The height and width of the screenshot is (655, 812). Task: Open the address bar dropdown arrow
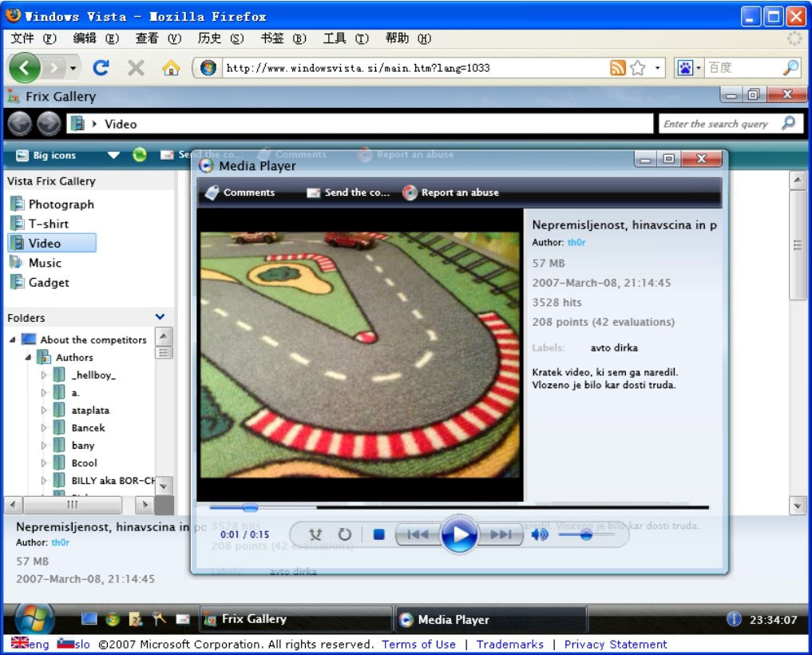[x=657, y=68]
